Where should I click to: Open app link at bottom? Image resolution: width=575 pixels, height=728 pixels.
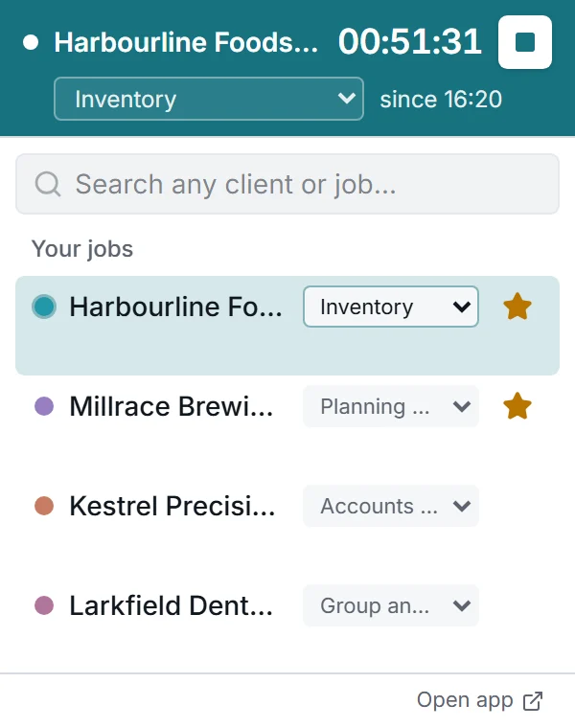coord(479,700)
